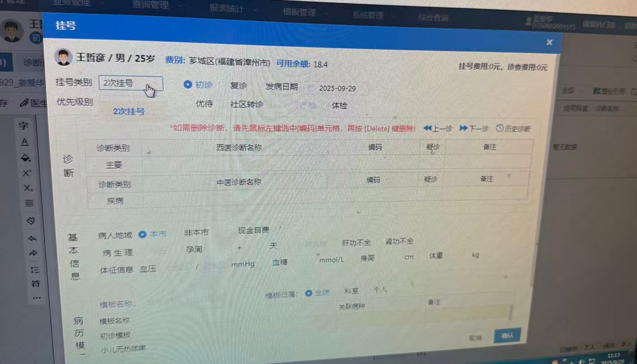Viewport: 637px width, 364px height.
Task: Click the undo arrow in the sidebar
Action: pyautogui.click(x=32, y=238)
